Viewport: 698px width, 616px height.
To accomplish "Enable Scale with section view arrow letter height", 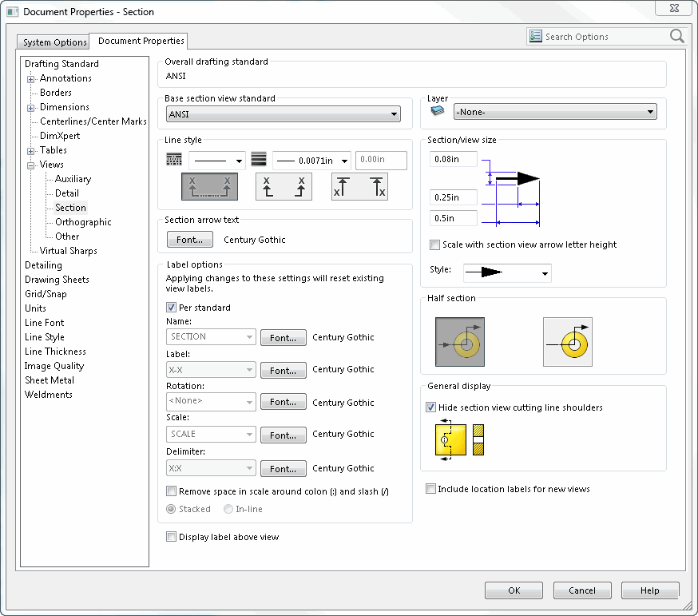I will 434,244.
